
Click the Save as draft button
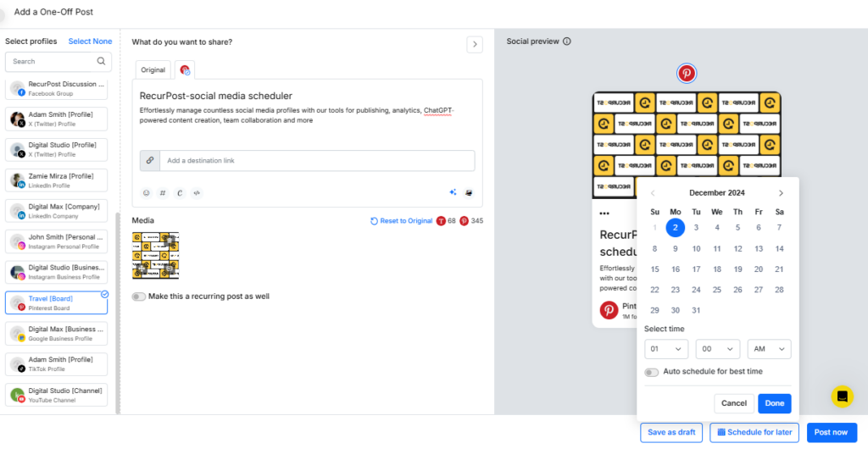tap(671, 432)
